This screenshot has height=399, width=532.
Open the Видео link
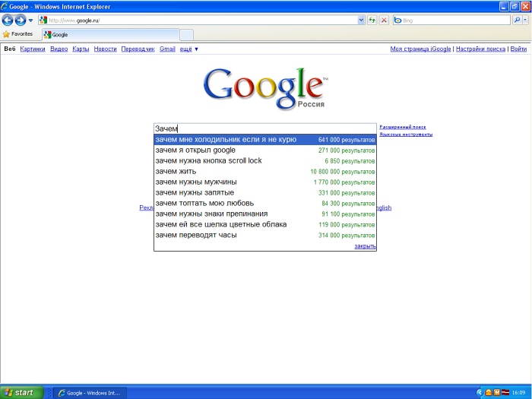(59, 49)
